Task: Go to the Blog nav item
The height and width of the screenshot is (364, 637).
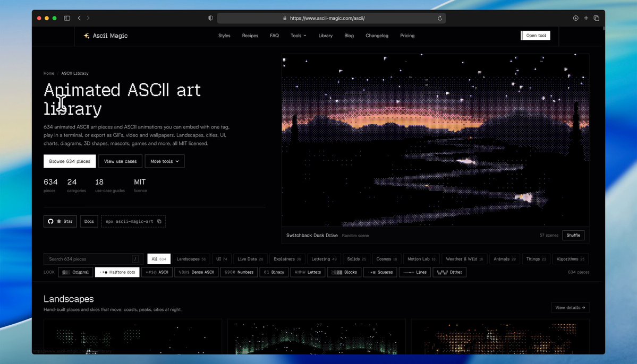Action: tap(349, 36)
